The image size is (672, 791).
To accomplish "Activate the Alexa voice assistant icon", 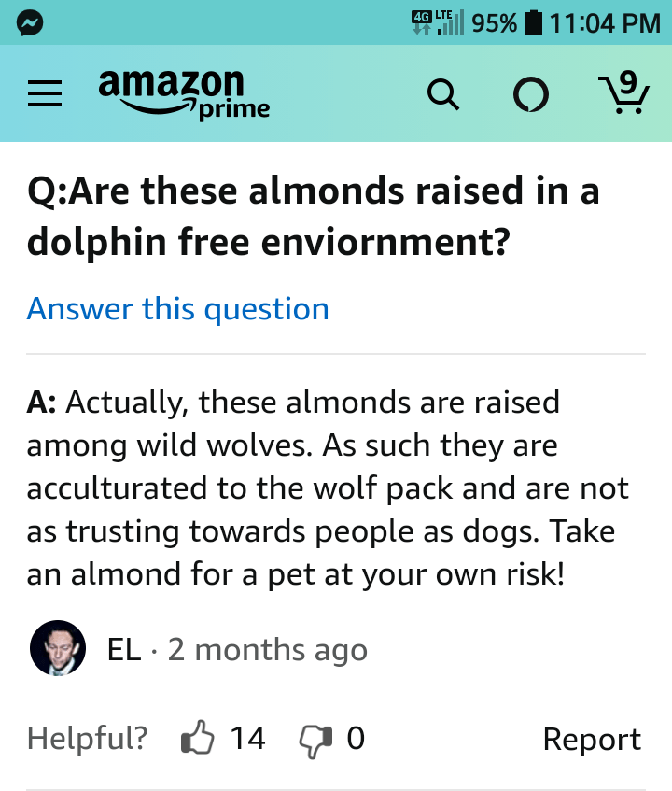I will pos(532,95).
